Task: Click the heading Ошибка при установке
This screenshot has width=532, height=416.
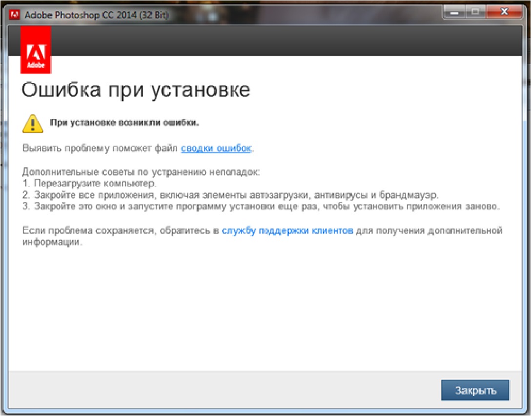Action: coord(136,90)
